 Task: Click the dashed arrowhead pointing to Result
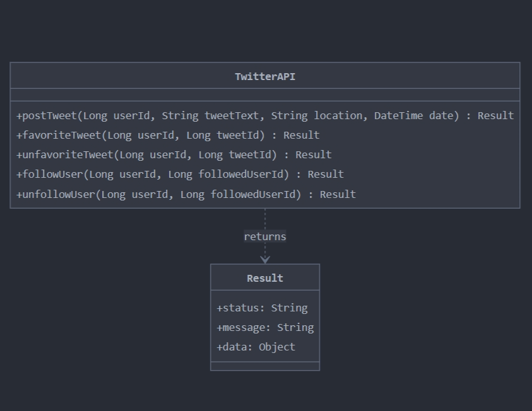point(265,260)
